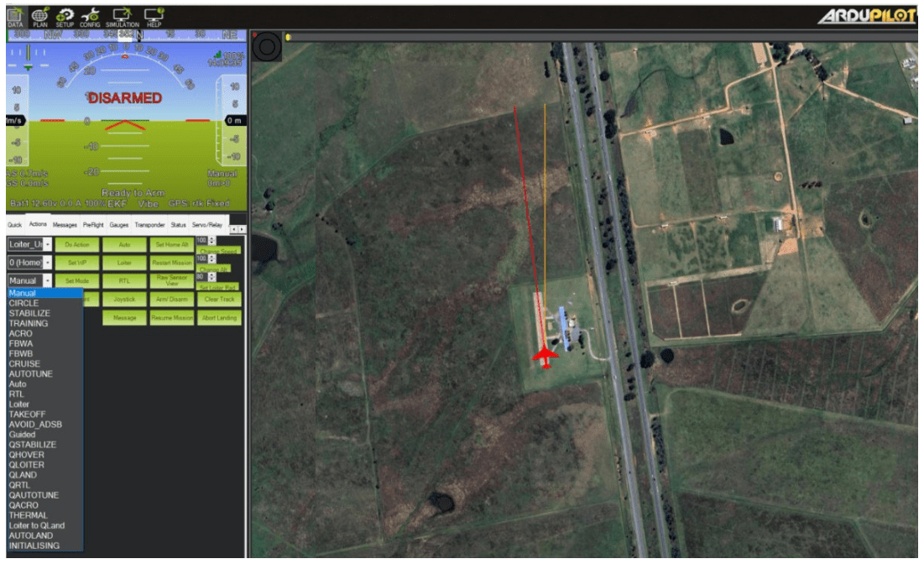Open the CONFIG wrench icon
The image size is (924, 564).
click(x=90, y=16)
